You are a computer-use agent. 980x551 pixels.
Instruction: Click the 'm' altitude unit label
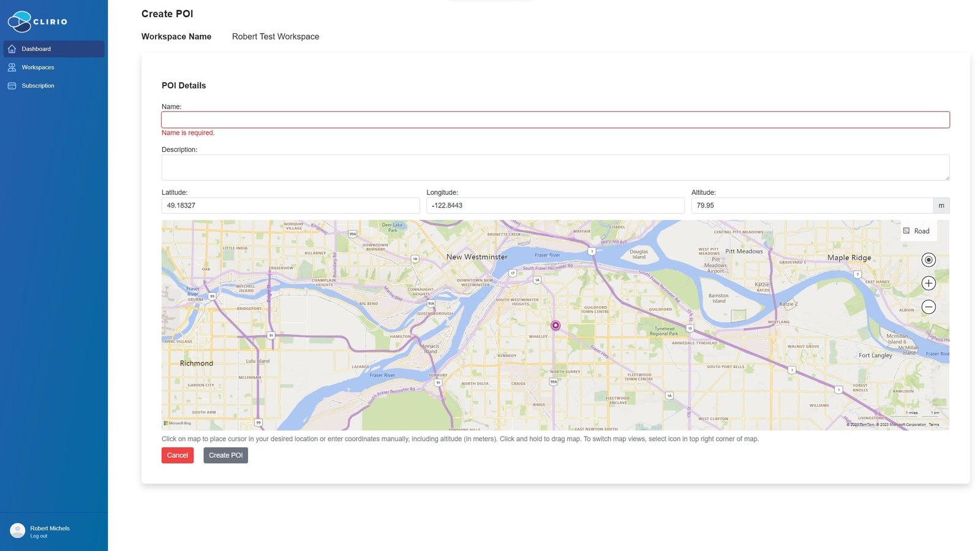point(941,206)
